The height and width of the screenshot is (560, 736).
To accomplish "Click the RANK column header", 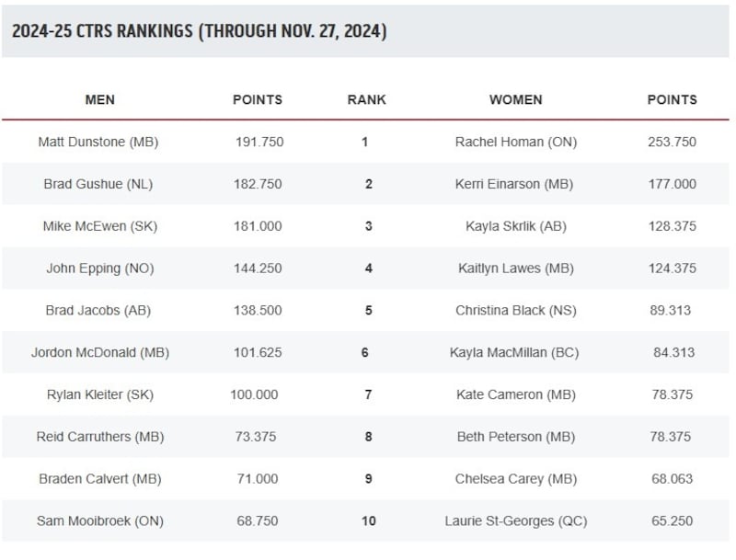I will (366, 99).
